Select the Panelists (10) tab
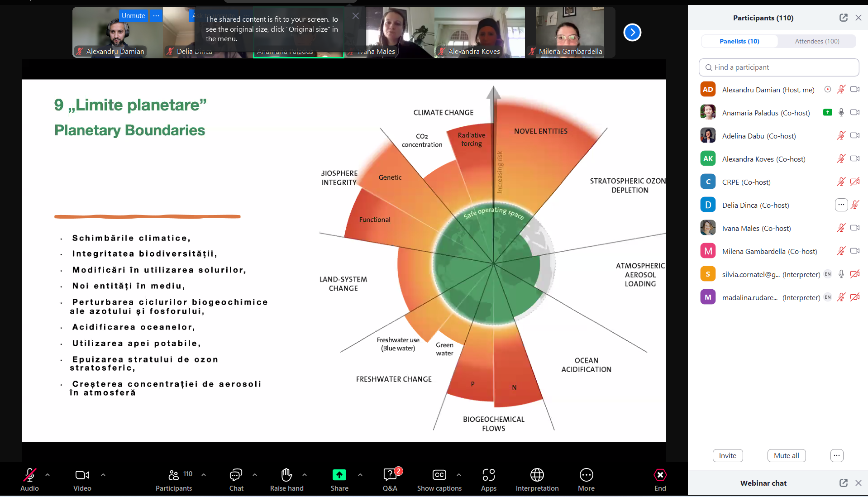 pyautogui.click(x=739, y=41)
